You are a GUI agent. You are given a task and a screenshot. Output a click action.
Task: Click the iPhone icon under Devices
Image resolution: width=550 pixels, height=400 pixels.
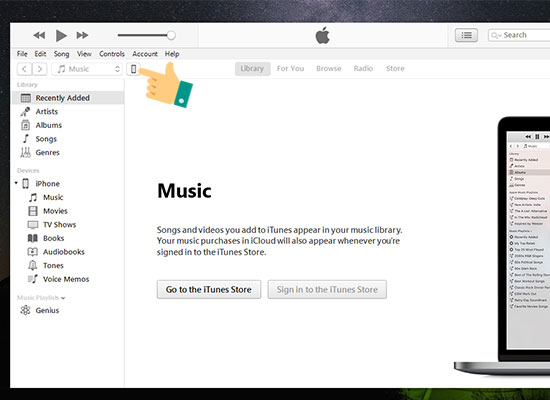26,184
